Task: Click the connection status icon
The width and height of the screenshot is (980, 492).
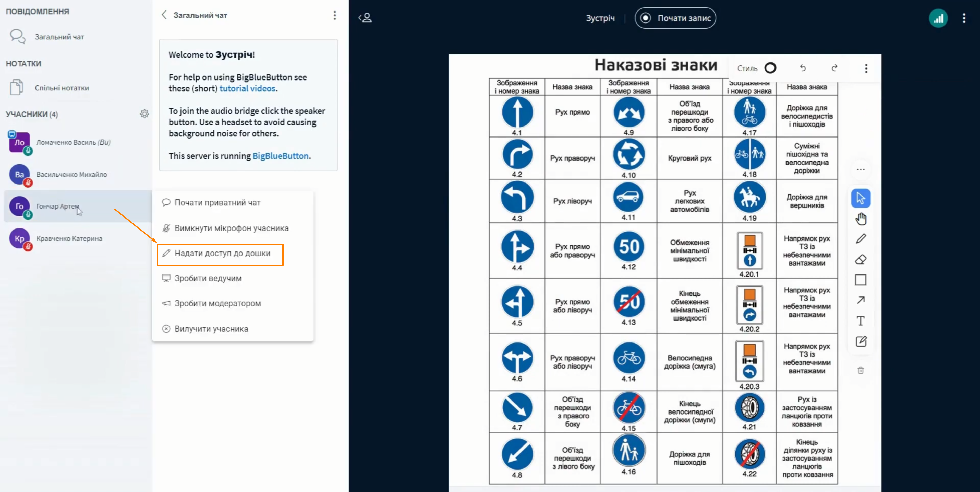Action: point(938,18)
